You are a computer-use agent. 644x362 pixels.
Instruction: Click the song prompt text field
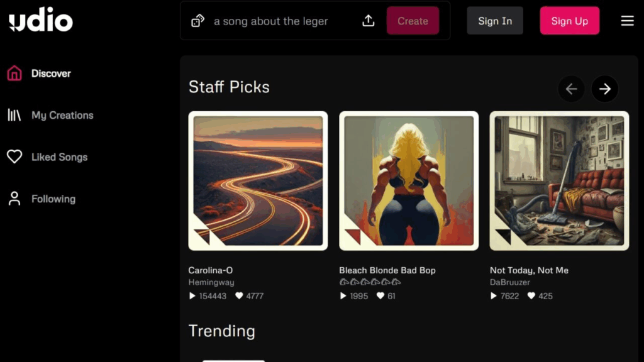pyautogui.click(x=280, y=21)
